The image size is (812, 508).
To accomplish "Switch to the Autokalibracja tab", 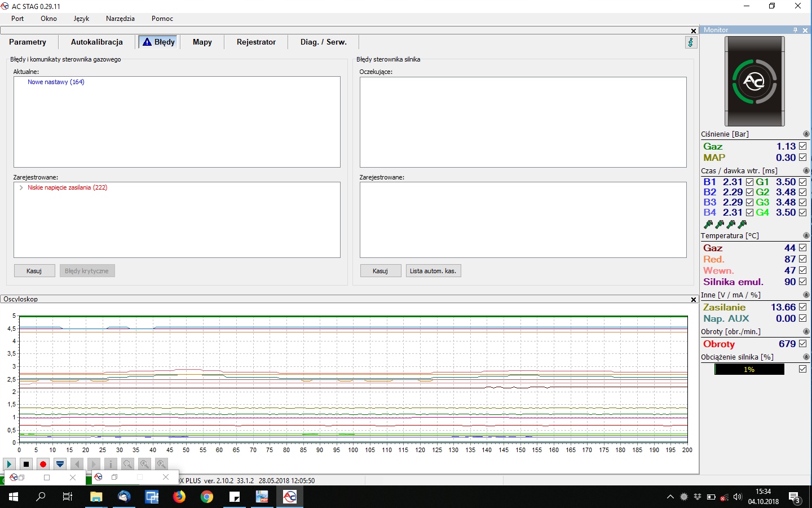I will coord(96,42).
